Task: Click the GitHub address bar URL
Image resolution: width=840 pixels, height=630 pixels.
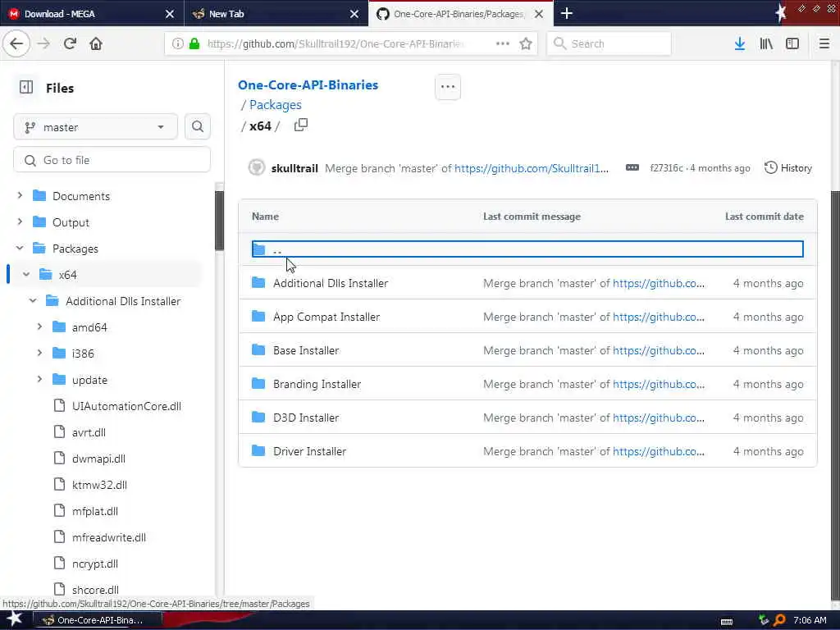Action: click(336, 43)
